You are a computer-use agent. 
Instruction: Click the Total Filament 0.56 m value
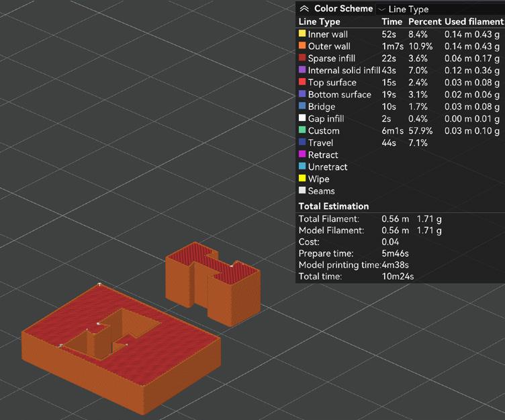[395, 219]
